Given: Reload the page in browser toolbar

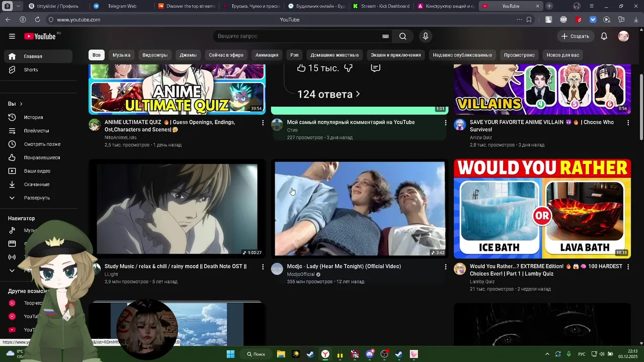Looking at the screenshot, I should click(x=37, y=20).
